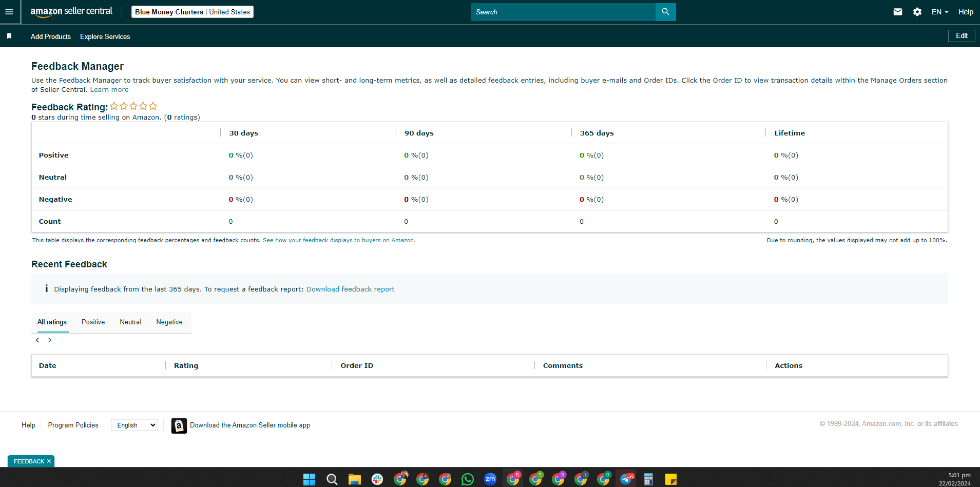Switch to Chrome profile T window

(535, 479)
